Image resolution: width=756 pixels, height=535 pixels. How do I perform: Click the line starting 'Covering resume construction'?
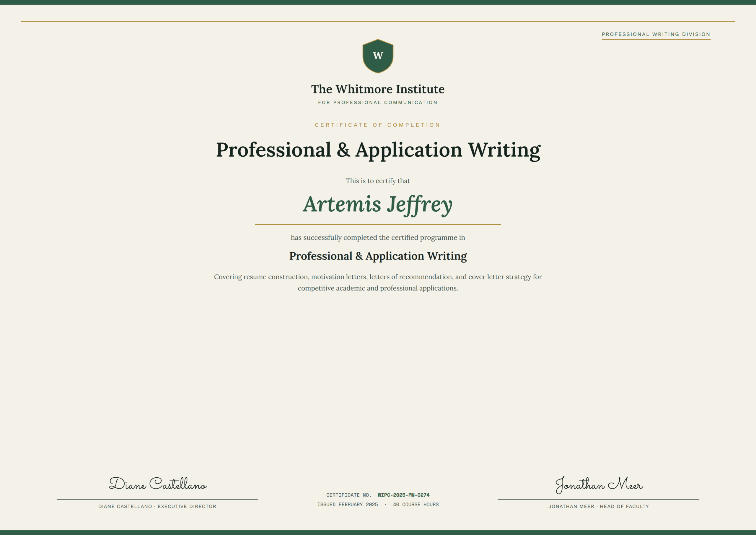[378, 277]
